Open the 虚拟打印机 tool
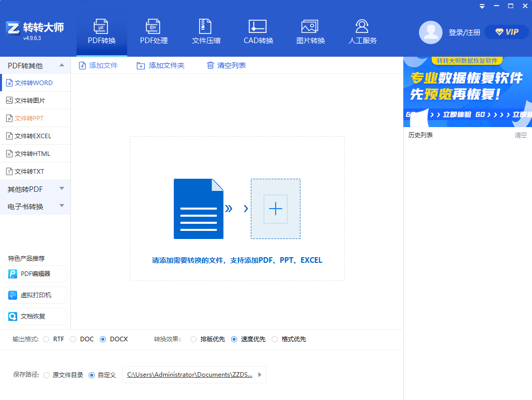Screen dimensions: 532x400 (35, 295)
